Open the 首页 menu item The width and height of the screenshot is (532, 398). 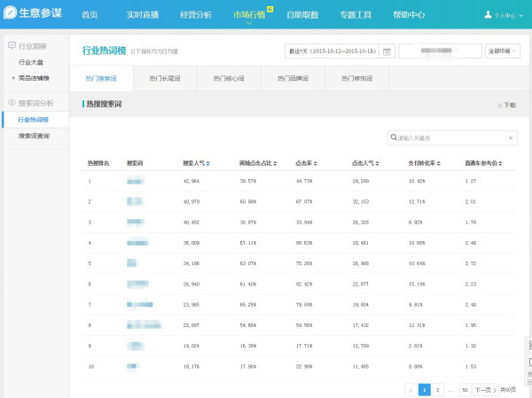(x=90, y=14)
